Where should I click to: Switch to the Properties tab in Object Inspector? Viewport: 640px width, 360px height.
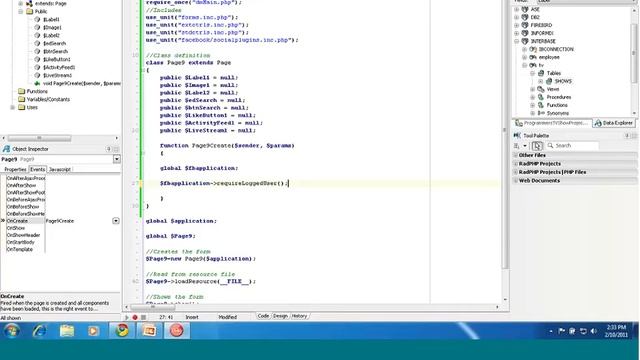15,169
